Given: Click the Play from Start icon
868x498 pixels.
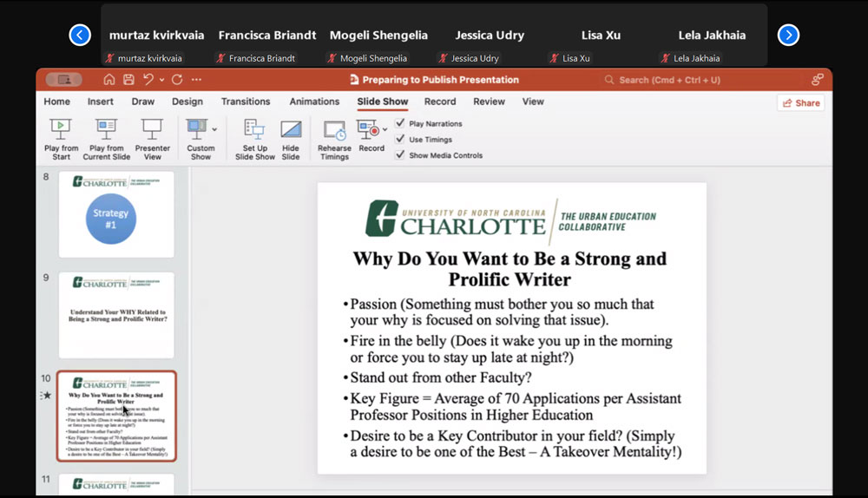Looking at the screenshot, I should tap(61, 130).
